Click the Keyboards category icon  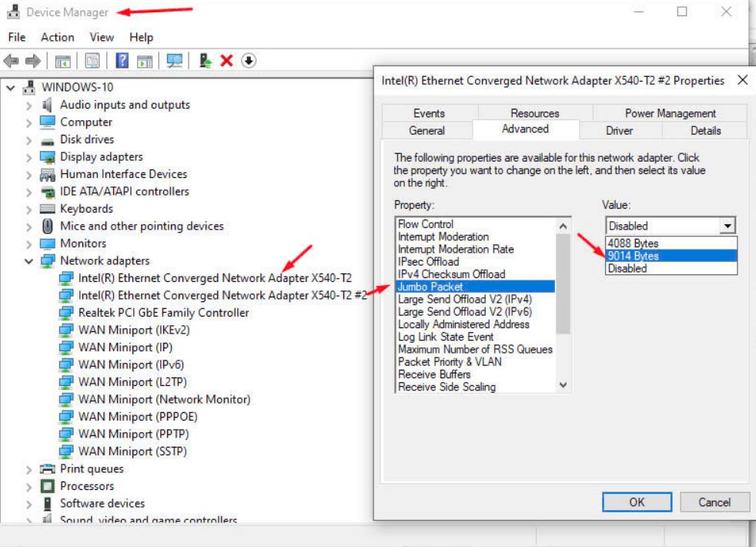[47, 209]
